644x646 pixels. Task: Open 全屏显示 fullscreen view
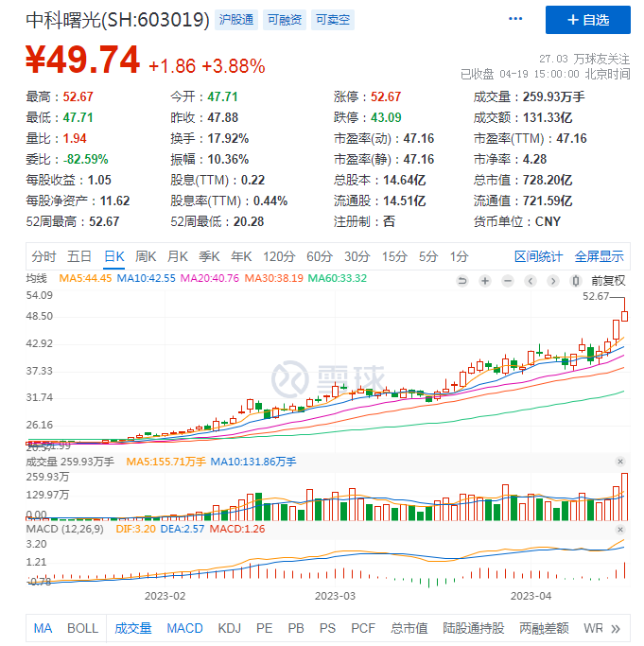[x=600, y=256]
